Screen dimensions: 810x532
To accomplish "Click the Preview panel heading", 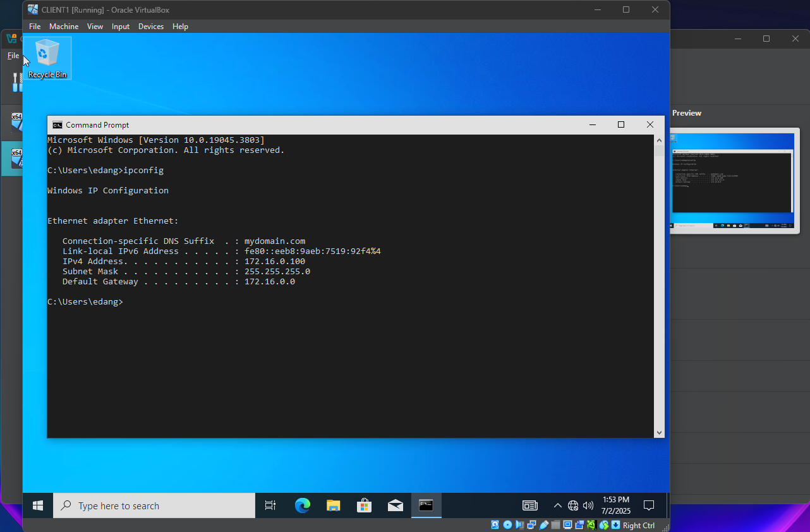I will pyautogui.click(x=687, y=113).
